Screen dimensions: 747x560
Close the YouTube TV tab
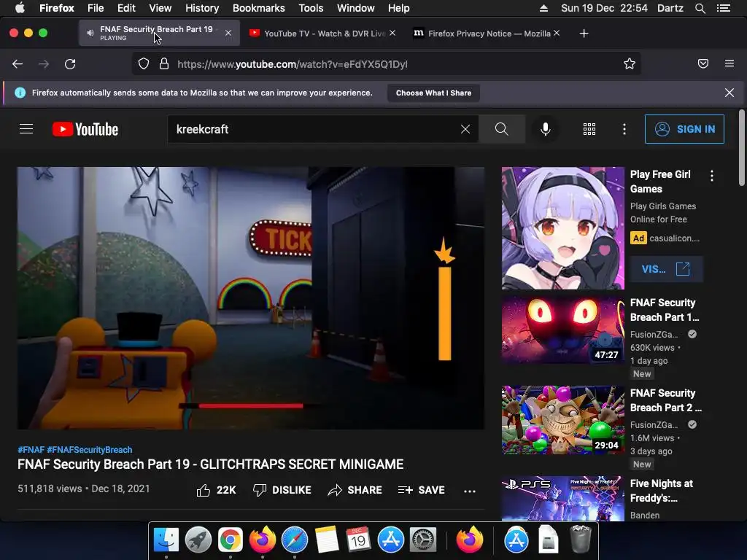pyautogui.click(x=392, y=33)
